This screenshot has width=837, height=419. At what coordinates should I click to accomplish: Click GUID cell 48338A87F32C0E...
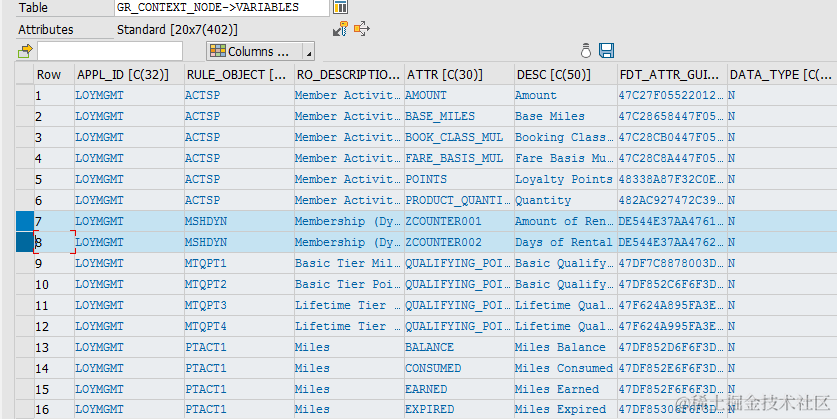(673, 179)
